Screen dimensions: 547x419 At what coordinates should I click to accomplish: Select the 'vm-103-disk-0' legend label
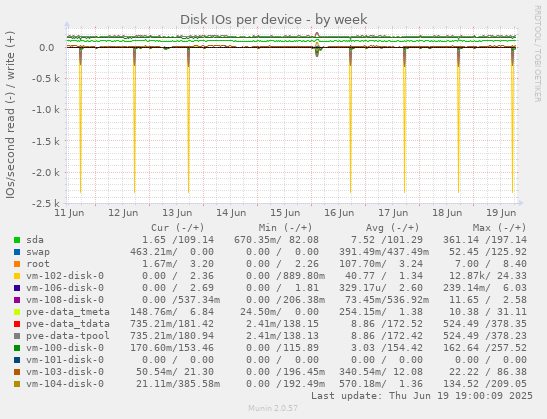[65, 372]
